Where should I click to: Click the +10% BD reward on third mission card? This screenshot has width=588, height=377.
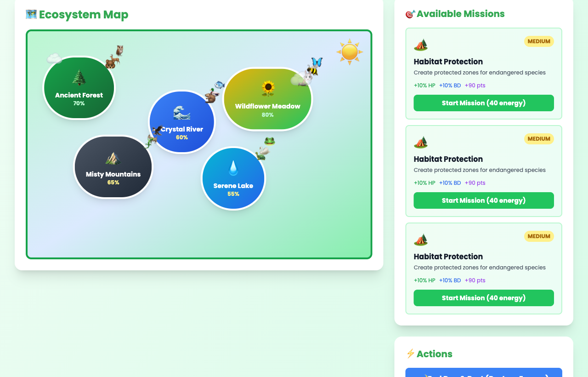450,280
